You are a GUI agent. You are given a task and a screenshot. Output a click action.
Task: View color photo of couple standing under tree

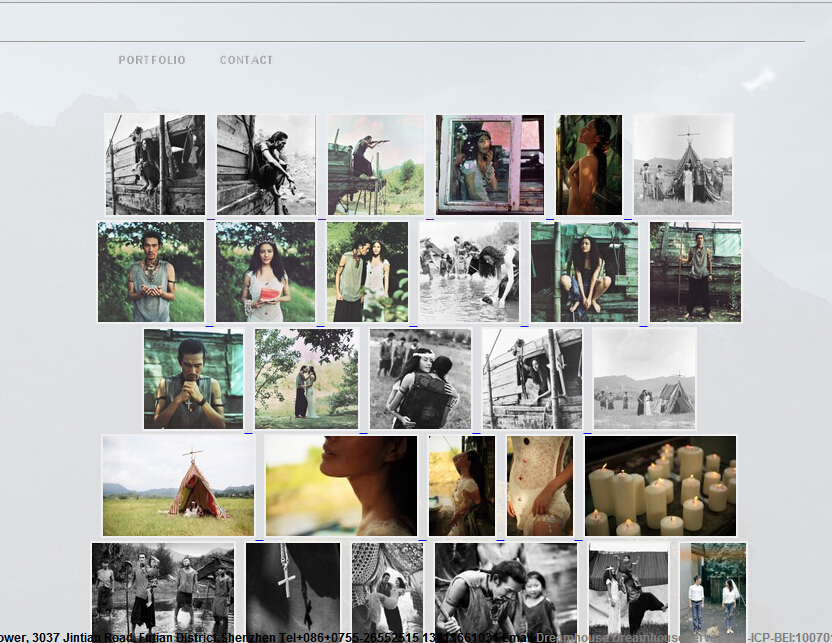(x=306, y=379)
